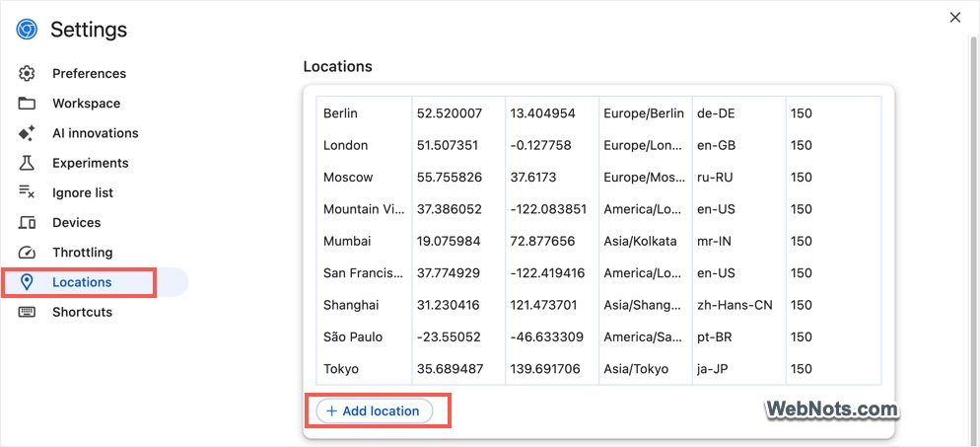Select the Locations tab label
The image size is (980, 447).
[82, 282]
